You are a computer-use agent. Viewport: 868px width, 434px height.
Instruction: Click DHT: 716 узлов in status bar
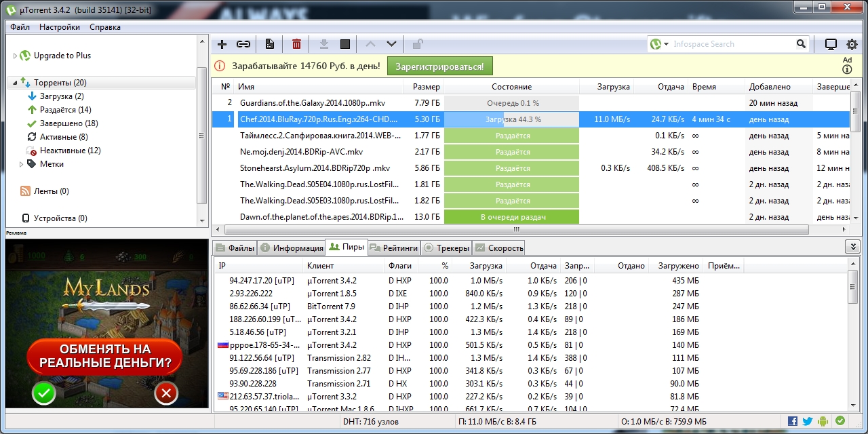tap(371, 421)
